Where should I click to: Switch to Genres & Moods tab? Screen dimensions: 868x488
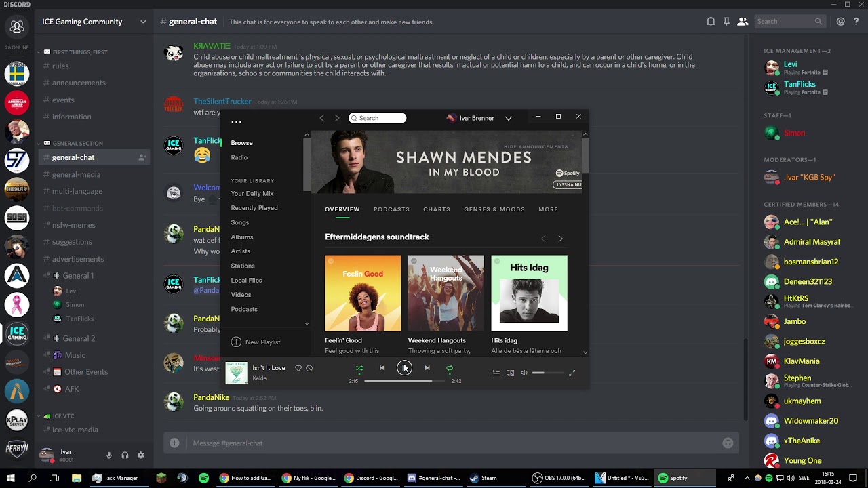pos(494,209)
